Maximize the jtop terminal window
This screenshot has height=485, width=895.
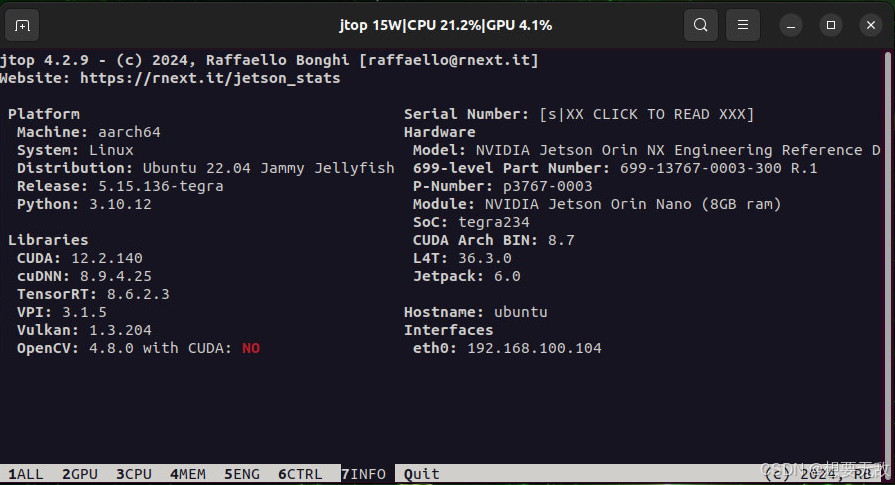831,25
